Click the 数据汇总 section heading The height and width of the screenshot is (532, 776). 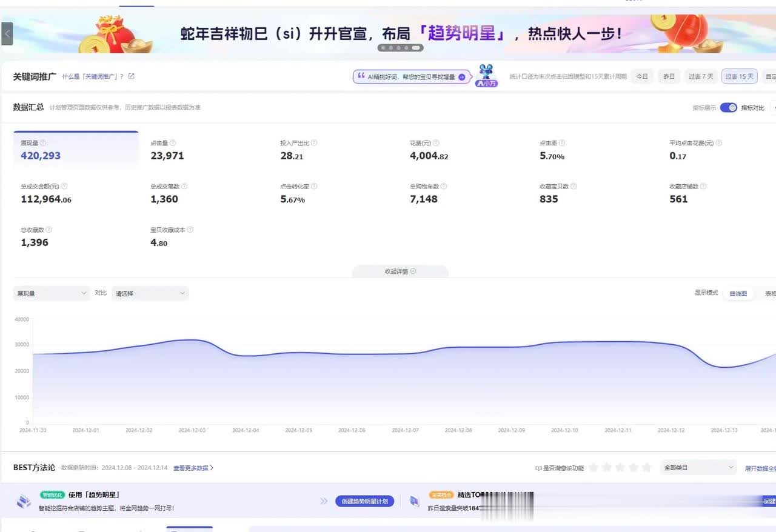(x=28, y=107)
